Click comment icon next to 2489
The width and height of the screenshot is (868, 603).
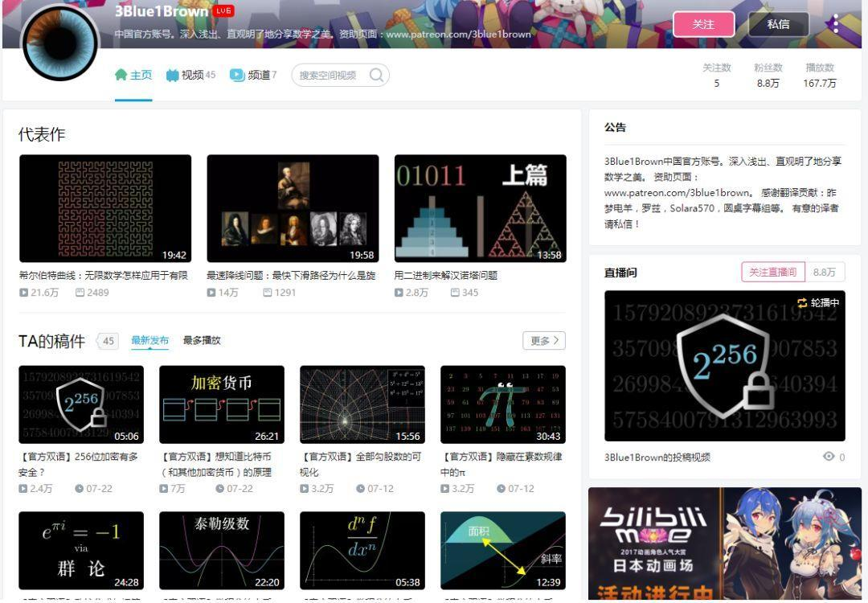(80, 293)
